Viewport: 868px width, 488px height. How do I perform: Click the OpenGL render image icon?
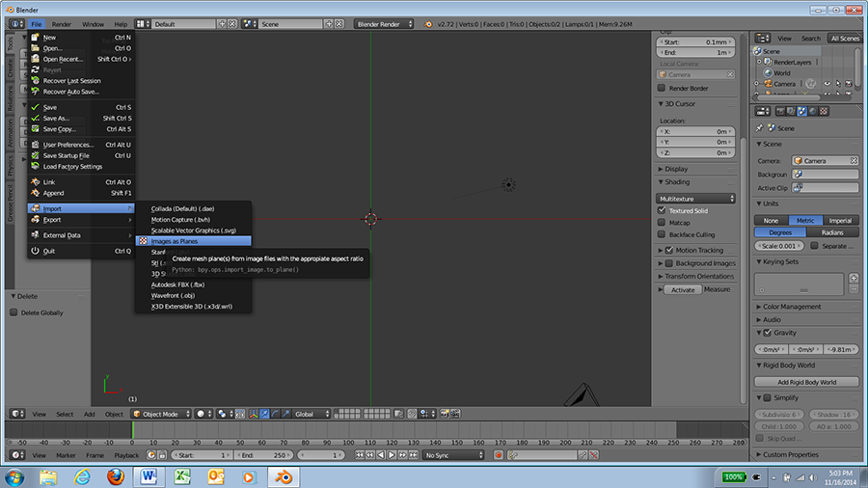click(x=444, y=414)
